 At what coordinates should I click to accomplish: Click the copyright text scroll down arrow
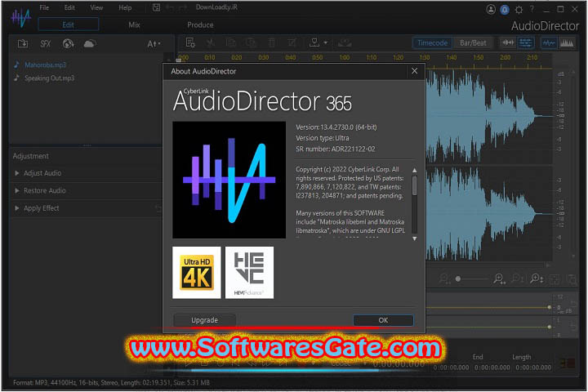(414, 238)
